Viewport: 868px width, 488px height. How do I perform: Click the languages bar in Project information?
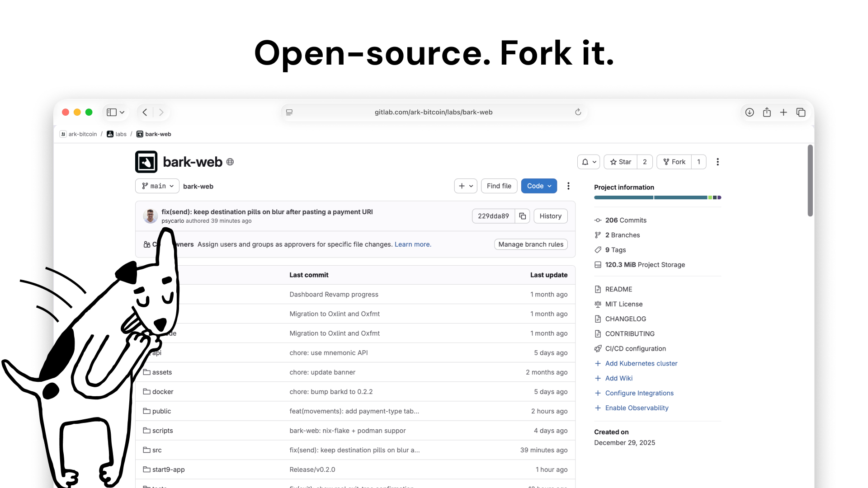coord(657,197)
